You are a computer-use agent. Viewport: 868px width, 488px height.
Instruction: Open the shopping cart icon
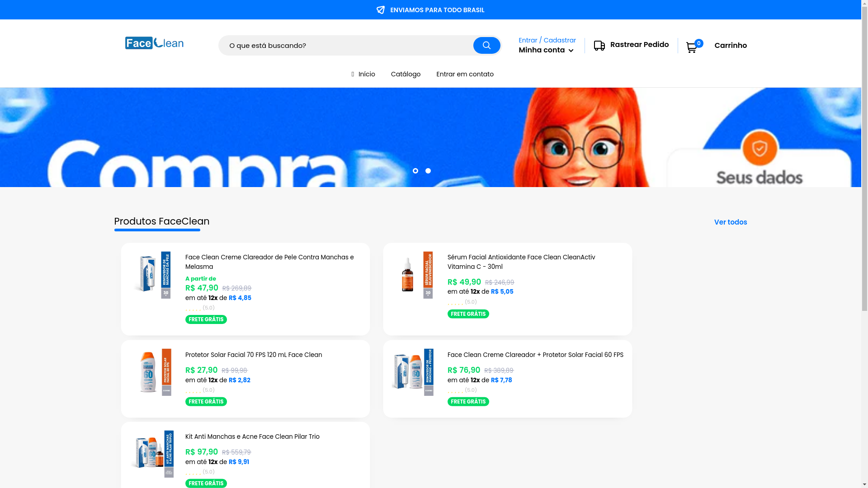pos(692,47)
